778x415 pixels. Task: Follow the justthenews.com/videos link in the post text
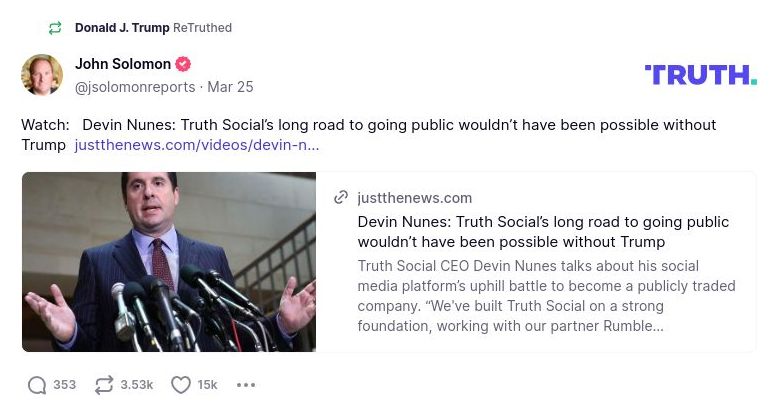point(197,145)
